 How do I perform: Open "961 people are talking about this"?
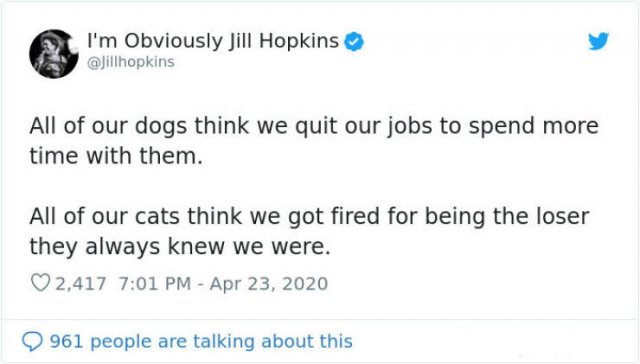click(201, 341)
